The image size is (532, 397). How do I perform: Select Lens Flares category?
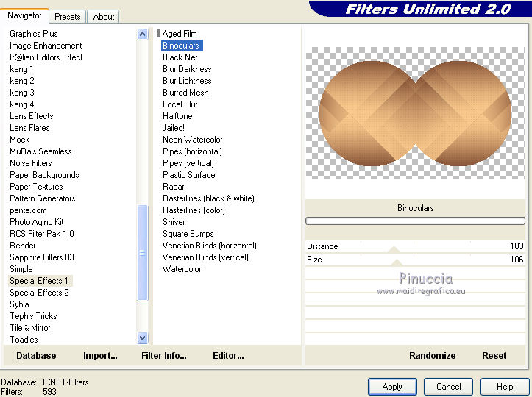(x=29, y=128)
